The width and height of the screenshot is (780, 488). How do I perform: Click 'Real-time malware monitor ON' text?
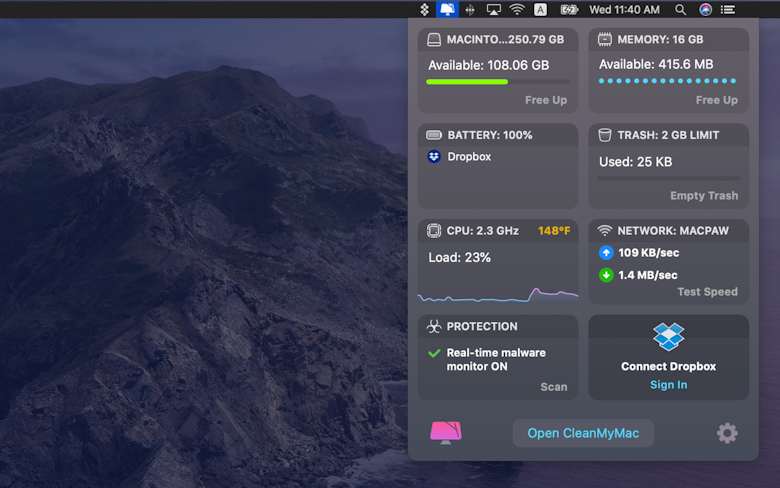[x=496, y=359]
